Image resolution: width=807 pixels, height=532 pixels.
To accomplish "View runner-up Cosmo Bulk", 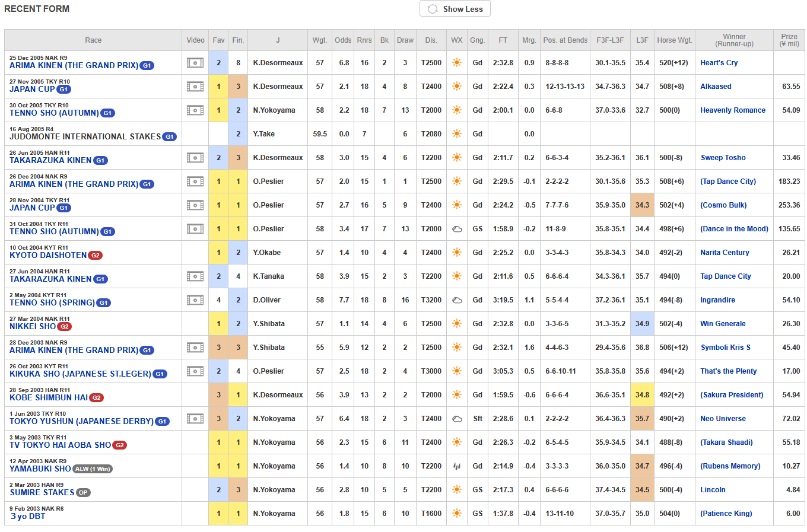I will click(723, 205).
